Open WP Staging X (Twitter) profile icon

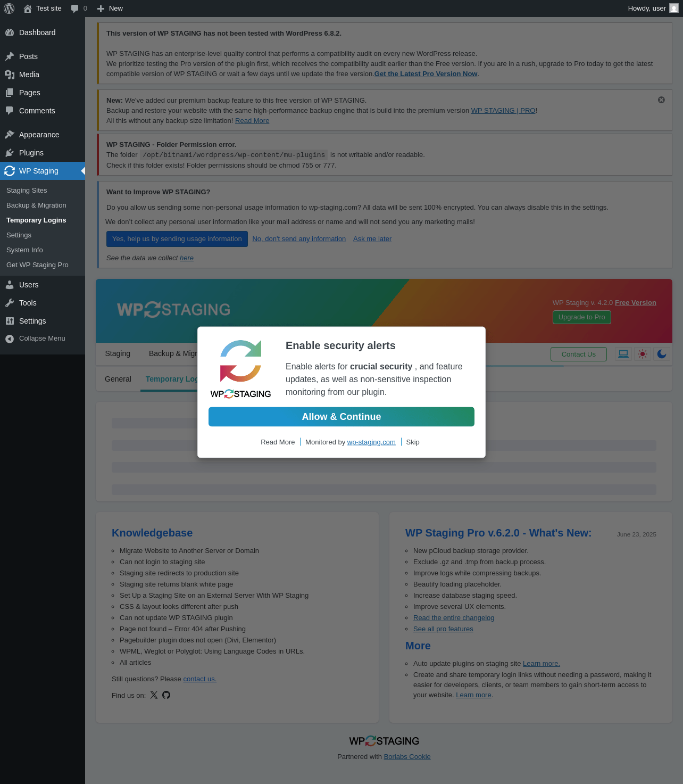pyautogui.click(x=154, y=695)
